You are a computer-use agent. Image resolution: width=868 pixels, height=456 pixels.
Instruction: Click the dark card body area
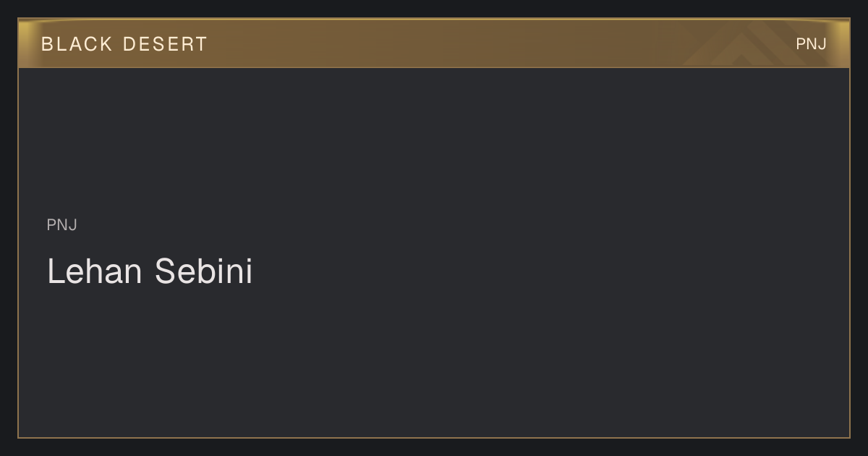tap(434, 253)
